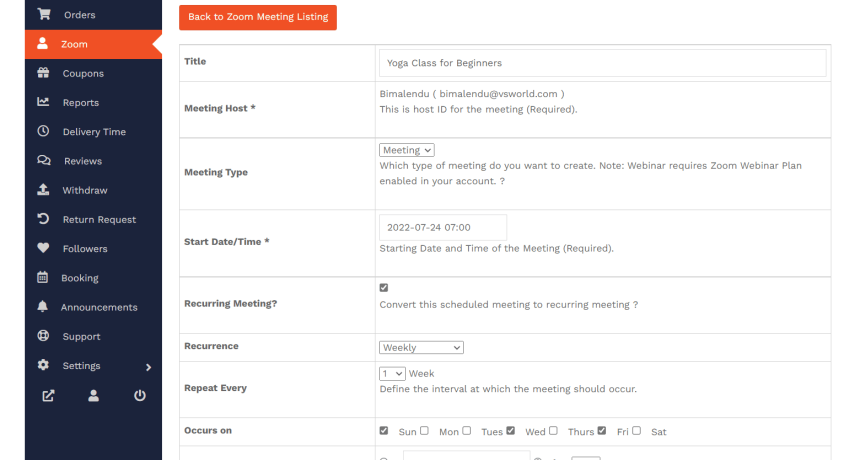Image resolution: width=860 pixels, height=460 pixels.
Task: Toggle the checkbox between Fri and Sat
Action: (x=636, y=431)
